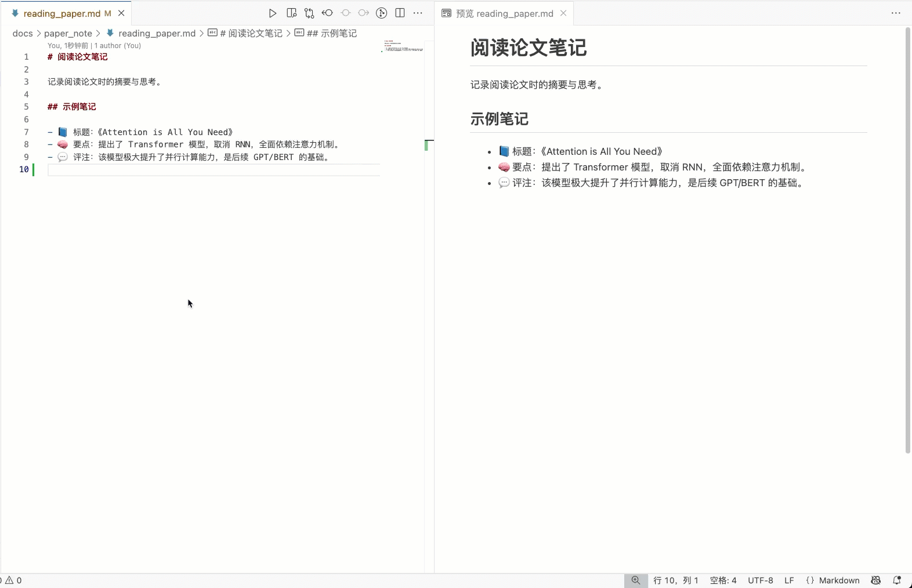912x588 pixels.
Task: Click editor line 1 heading '# 阅读论文笔记'
Action: tap(78, 57)
